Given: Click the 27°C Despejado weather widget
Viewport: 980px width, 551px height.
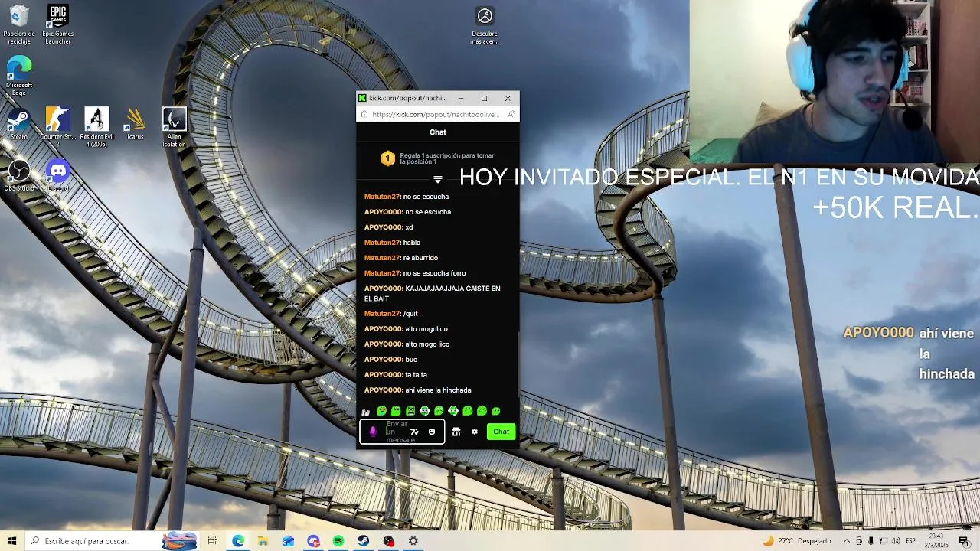Looking at the screenshot, I should click(x=796, y=541).
